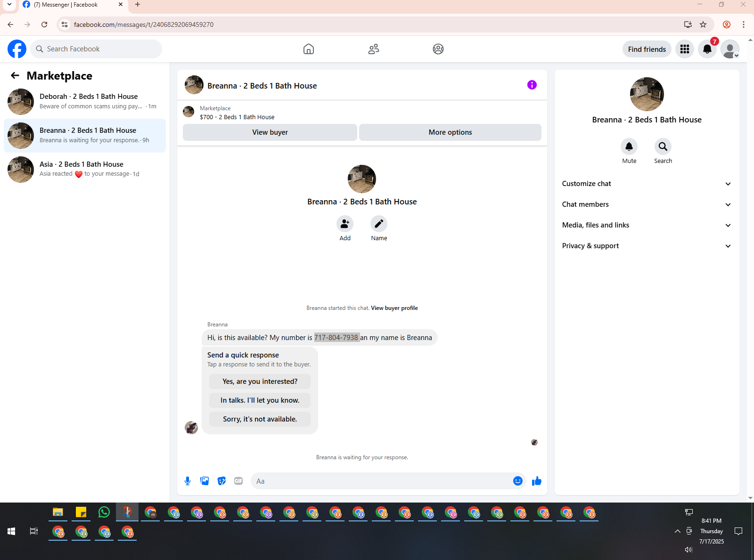Open the Facebook Home icon
754x560 pixels.
click(x=309, y=49)
